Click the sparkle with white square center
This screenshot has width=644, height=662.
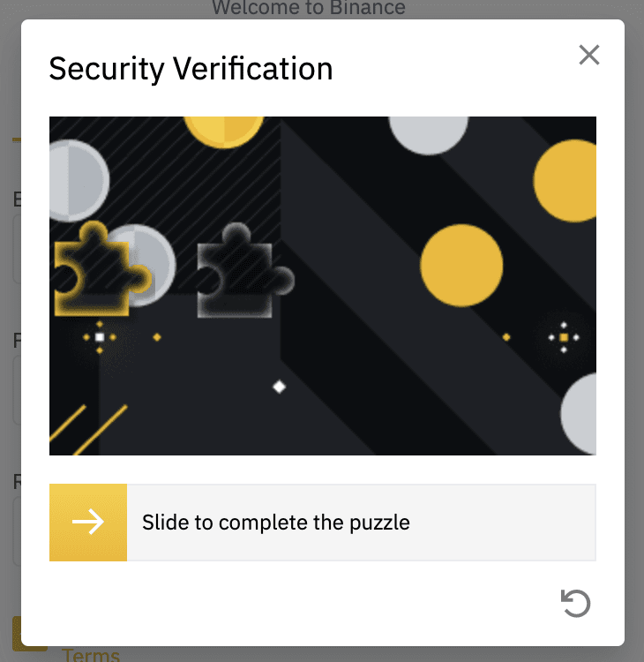click(x=100, y=337)
